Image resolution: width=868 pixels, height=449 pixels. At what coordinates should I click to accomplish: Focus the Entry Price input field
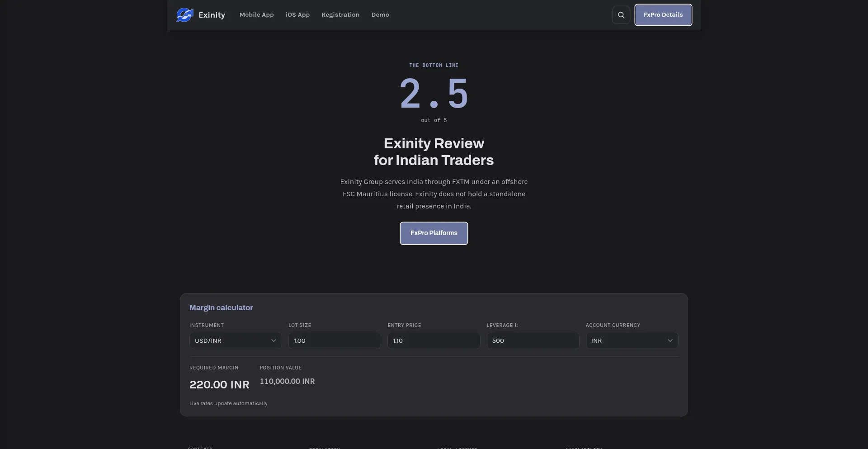click(x=434, y=340)
